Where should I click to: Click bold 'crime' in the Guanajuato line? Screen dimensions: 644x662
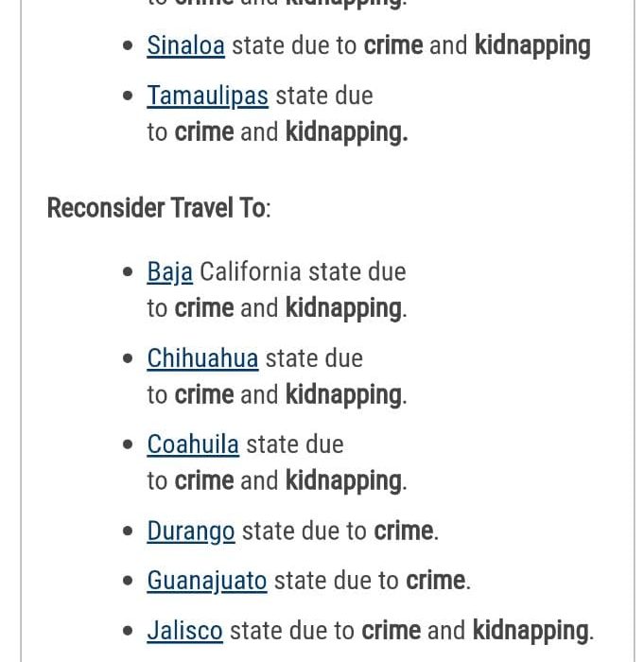[x=436, y=581]
